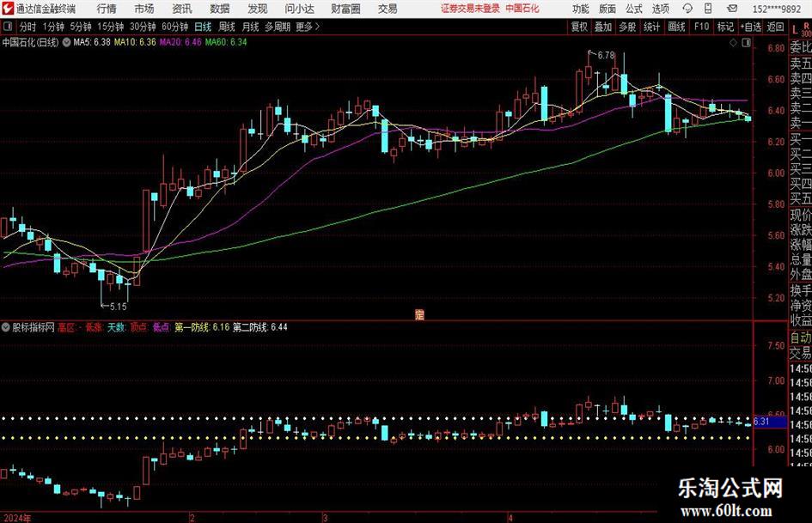Click the MA60: 6.34 label
Screen dimensions: 812x523
click(226, 42)
